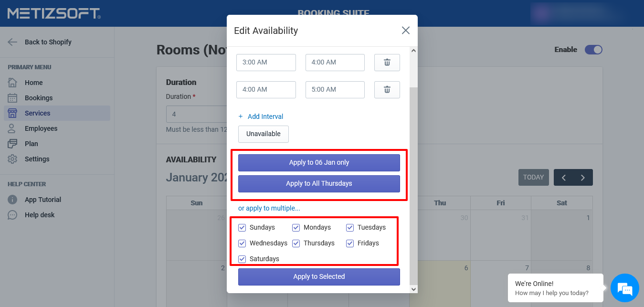Open the 3:00 AM start time field

pyautogui.click(x=266, y=63)
